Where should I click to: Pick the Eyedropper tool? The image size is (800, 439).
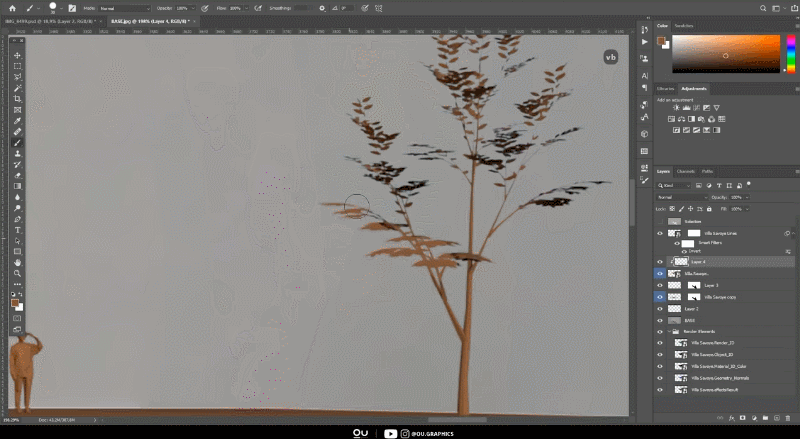tap(18, 121)
